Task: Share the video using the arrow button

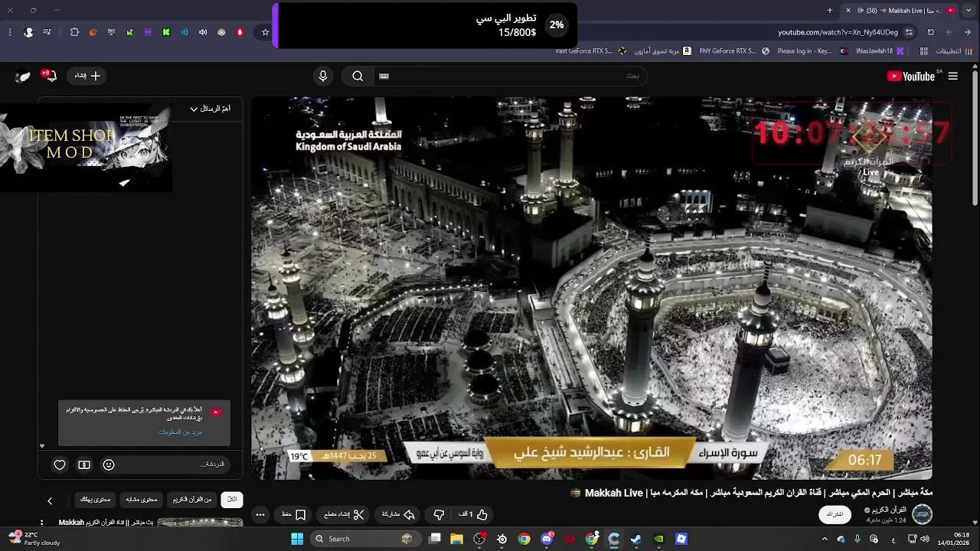Action: point(399,514)
